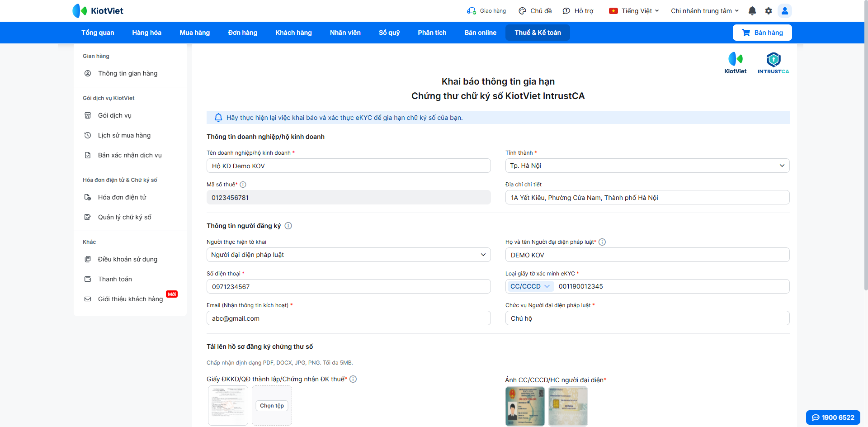Click the page vertical scrollbar

click(x=866, y=145)
